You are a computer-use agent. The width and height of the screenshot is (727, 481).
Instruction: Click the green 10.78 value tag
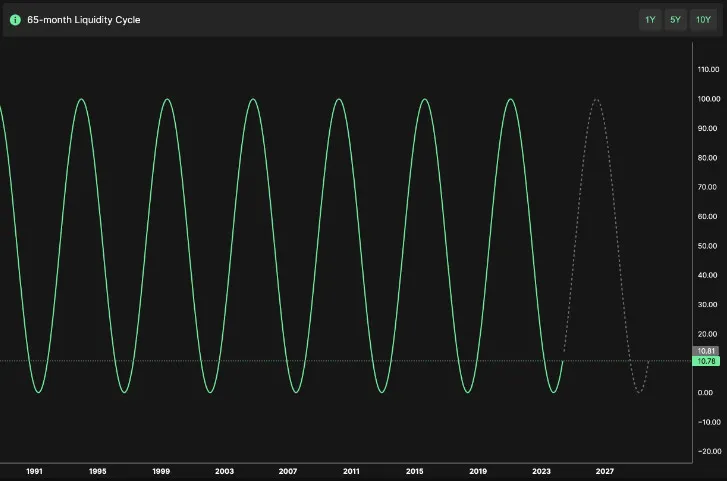[x=705, y=361]
